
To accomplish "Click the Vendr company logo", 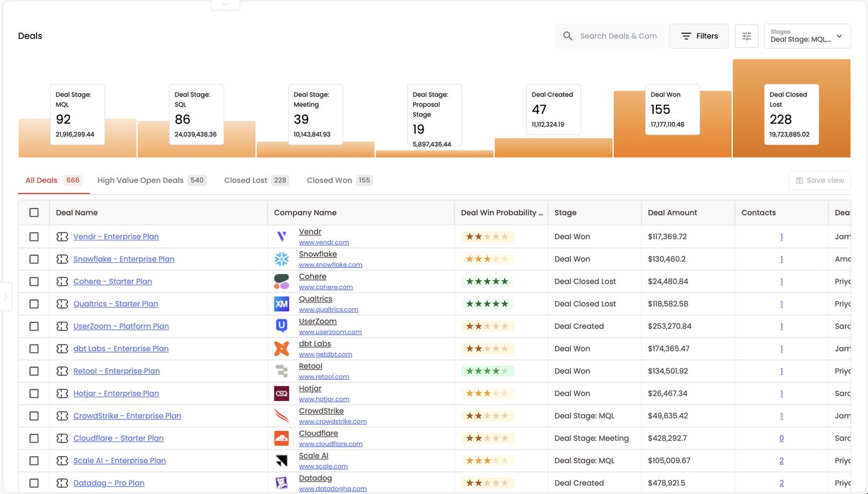I will [x=281, y=237].
